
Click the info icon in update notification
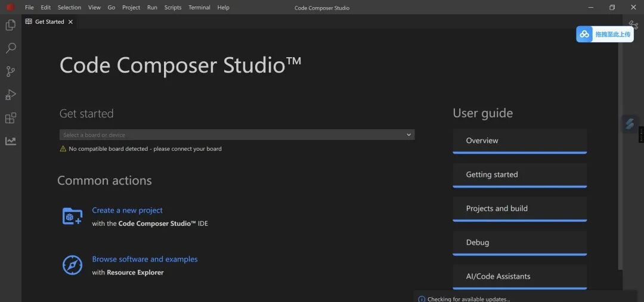coord(422,299)
